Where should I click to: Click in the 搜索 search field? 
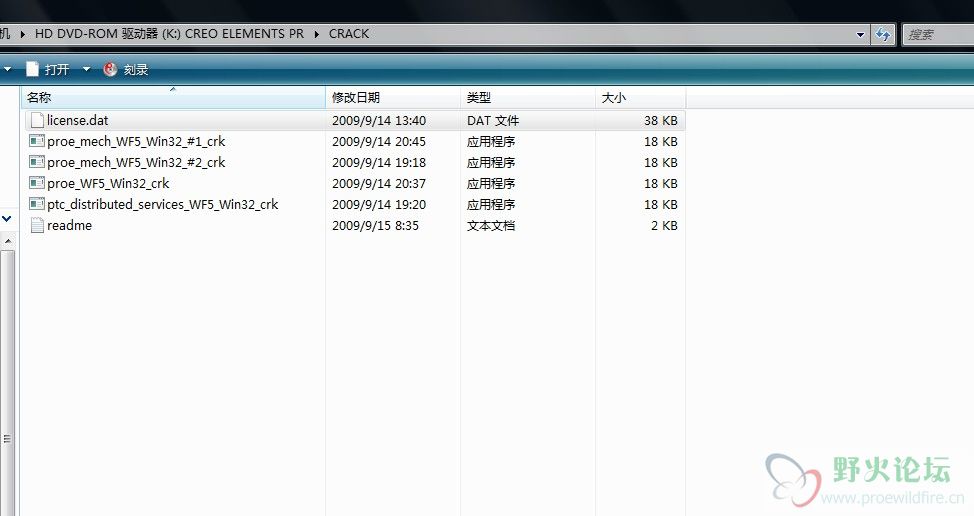click(938, 35)
